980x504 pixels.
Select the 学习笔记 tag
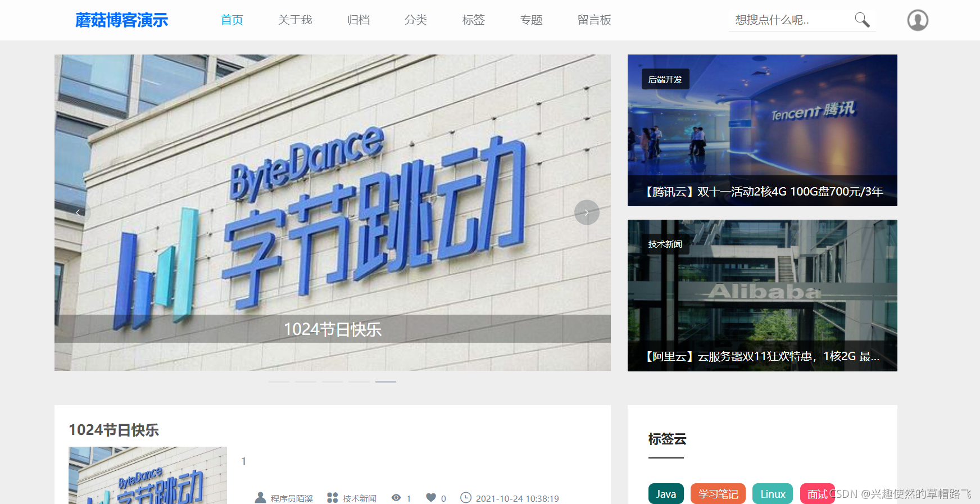tap(718, 494)
